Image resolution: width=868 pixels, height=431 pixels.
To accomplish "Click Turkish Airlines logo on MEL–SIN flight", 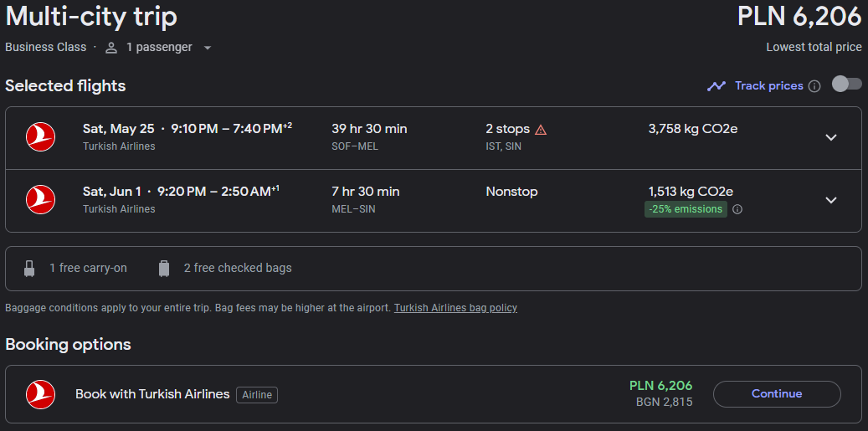I will coord(40,200).
